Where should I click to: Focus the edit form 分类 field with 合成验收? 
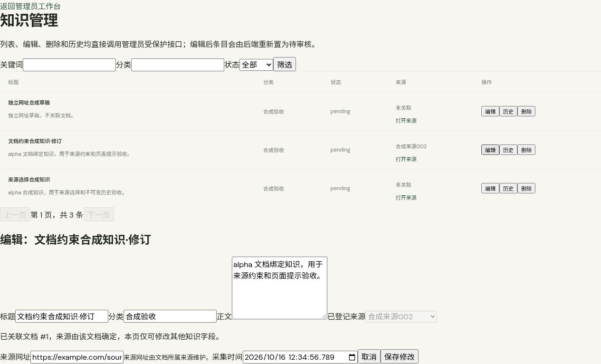[x=170, y=316]
